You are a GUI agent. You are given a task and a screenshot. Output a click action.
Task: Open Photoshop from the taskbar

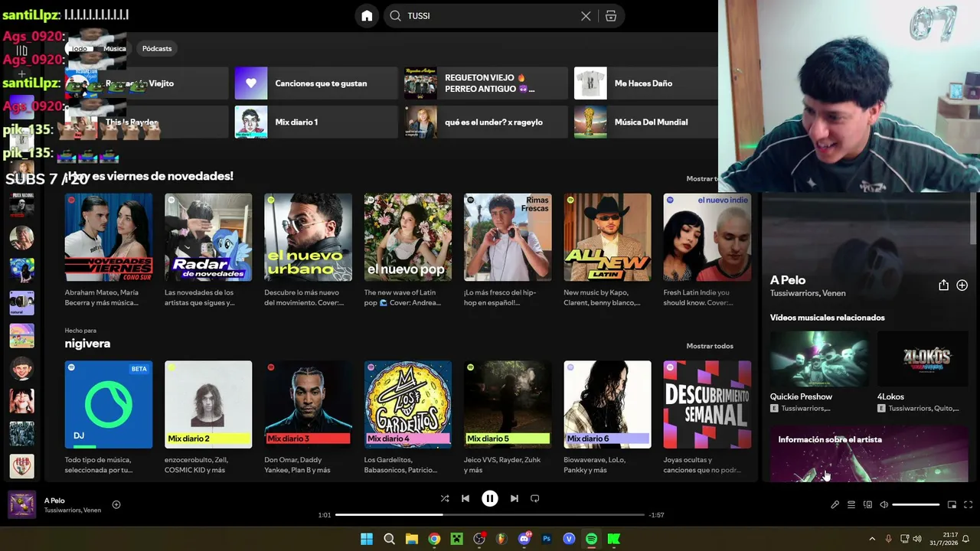[547, 539]
